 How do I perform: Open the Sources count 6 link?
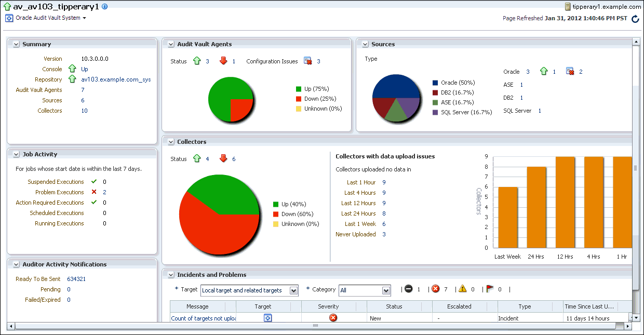tap(83, 100)
